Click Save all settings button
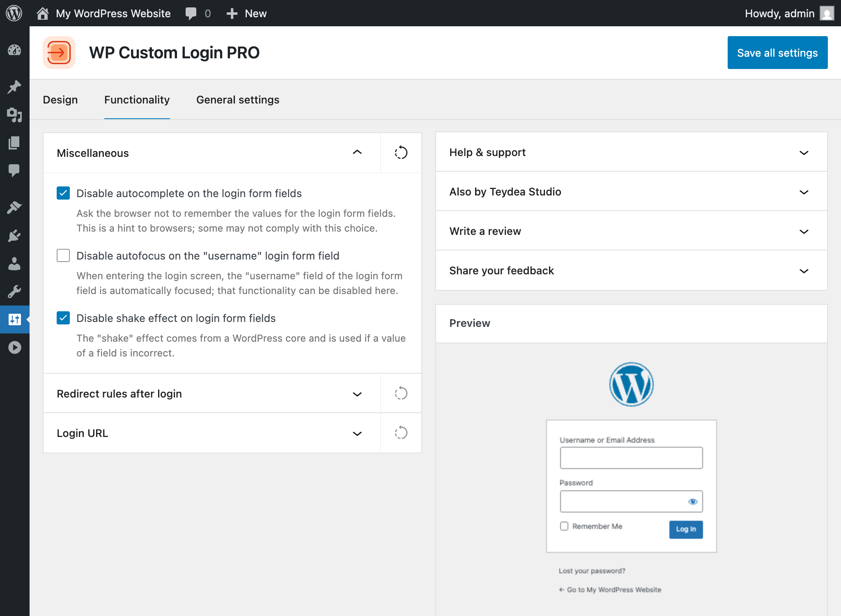Screen dimensions: 841x616 click(x=777, y=53)
